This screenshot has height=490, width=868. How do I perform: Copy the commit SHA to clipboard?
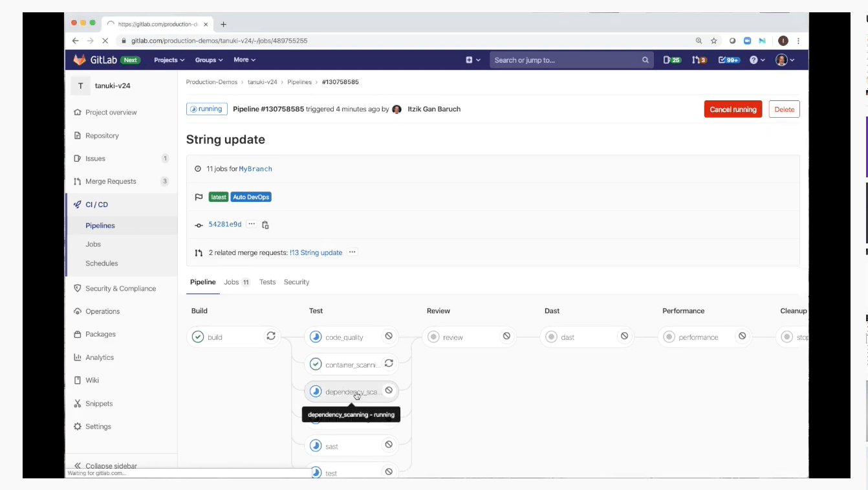pyautogui.click(x=265, y=225)
